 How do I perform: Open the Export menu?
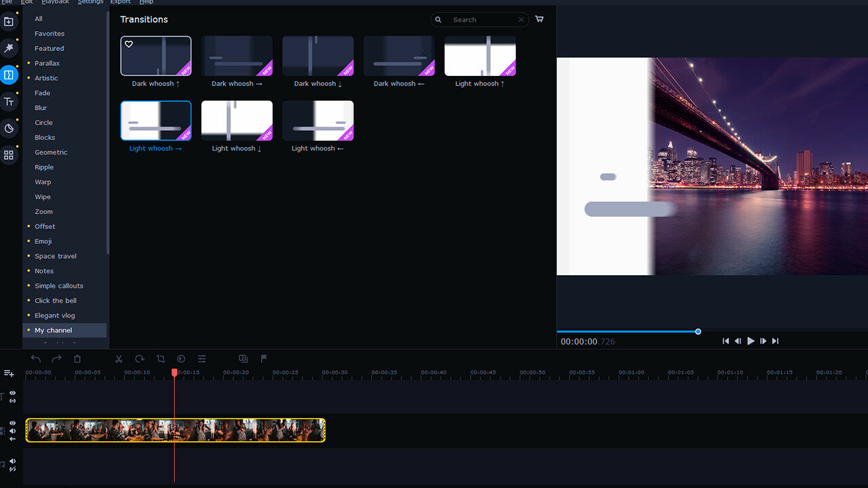coord(120,2)
